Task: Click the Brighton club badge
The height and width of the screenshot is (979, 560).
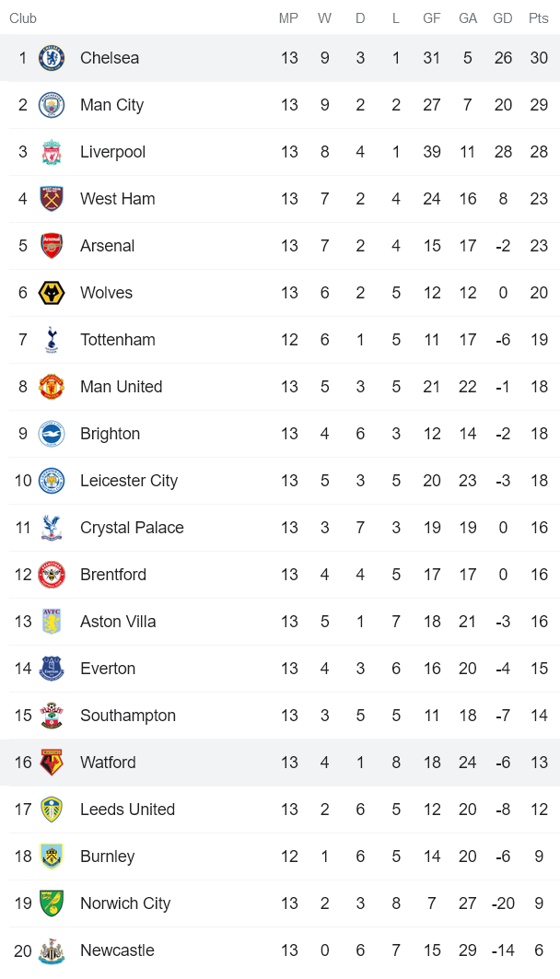Action: 52,434
